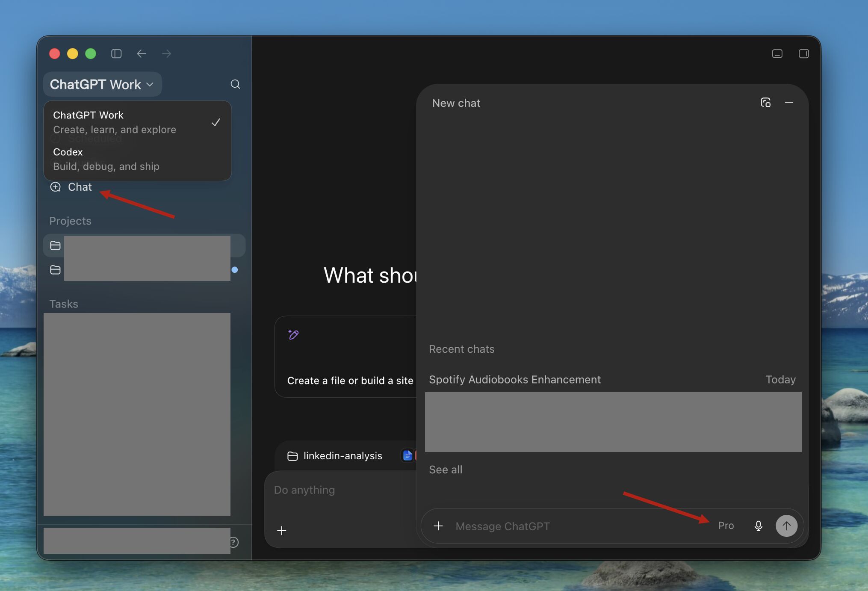Select the linkedin-analysis folder chip

tap(334, 456)
